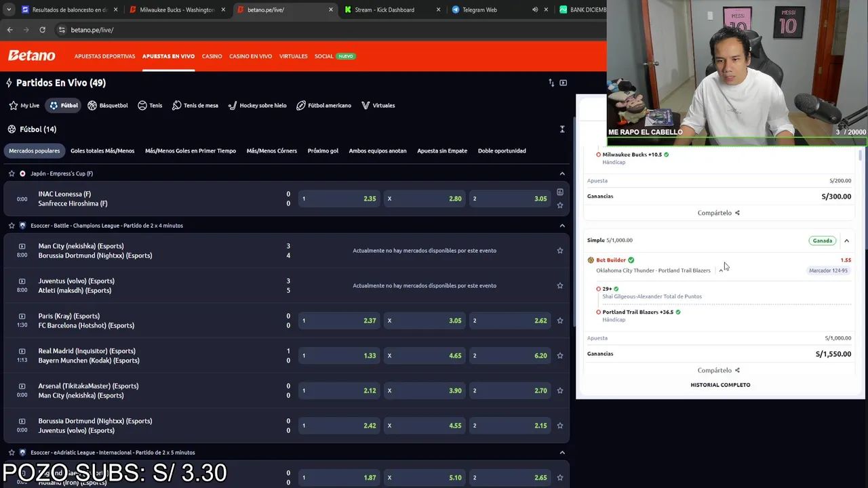Collapse Japón Empress's Cup section

point(562,174)
